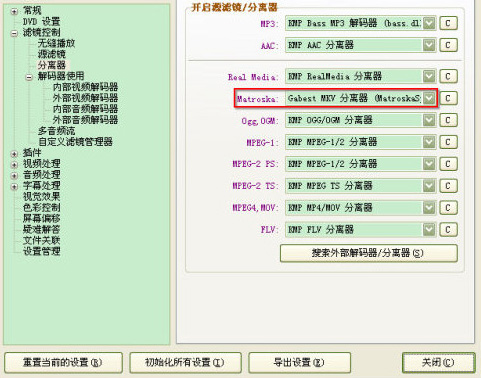The image size is (481, 378).
Task: Expand the 视频处理 tree node
Action: click(14, 165)
